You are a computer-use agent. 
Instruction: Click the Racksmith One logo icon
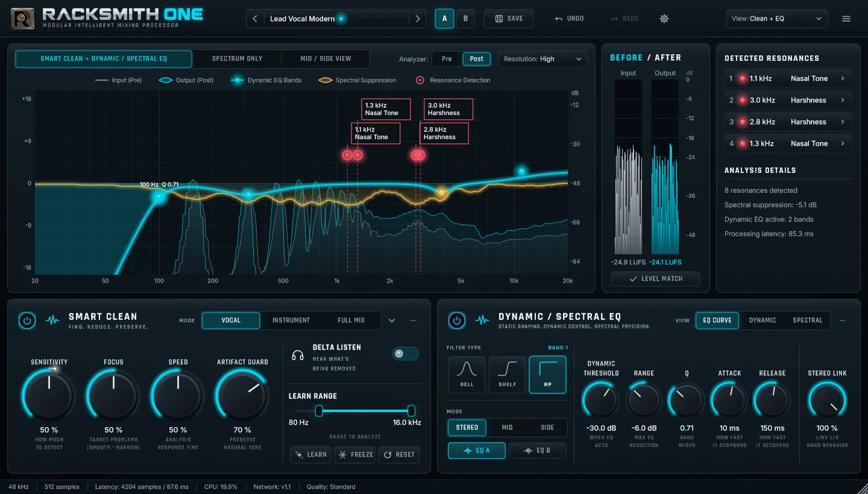point(22,18)
